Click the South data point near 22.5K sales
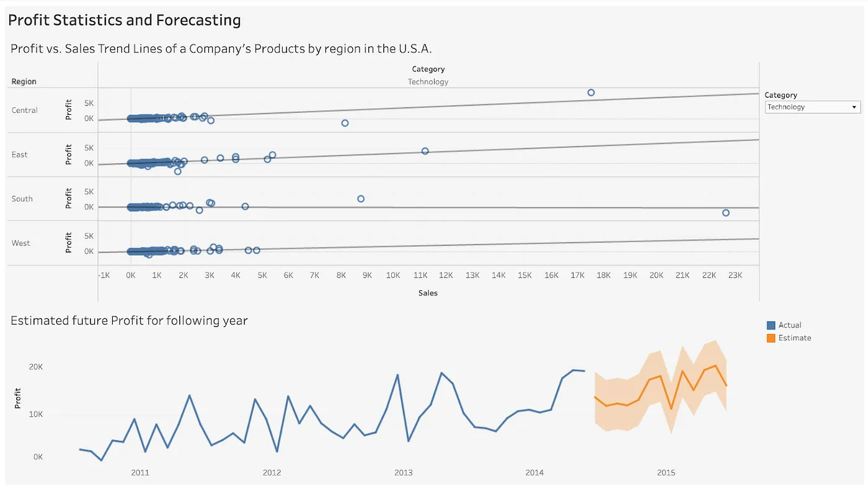 (x=725, y=213)
